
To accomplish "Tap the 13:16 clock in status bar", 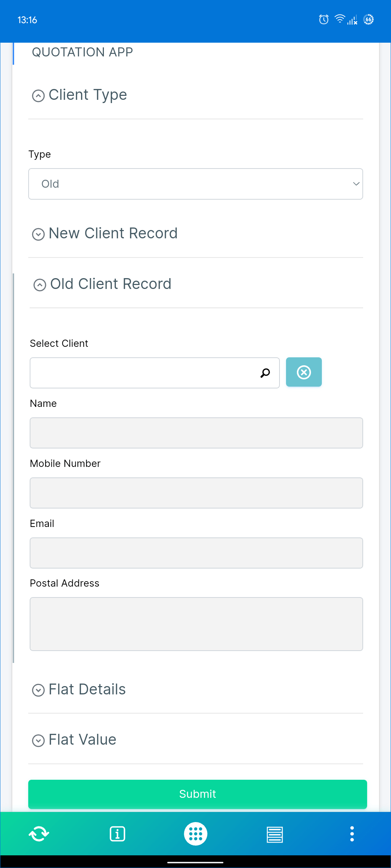I will point(28,20).
